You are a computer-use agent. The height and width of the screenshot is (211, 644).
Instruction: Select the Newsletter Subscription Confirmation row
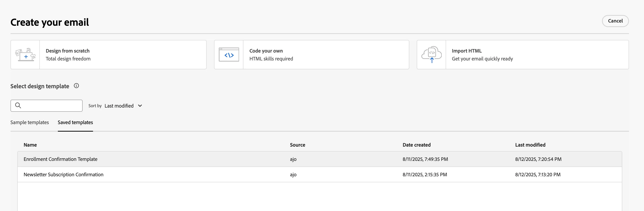320,175
